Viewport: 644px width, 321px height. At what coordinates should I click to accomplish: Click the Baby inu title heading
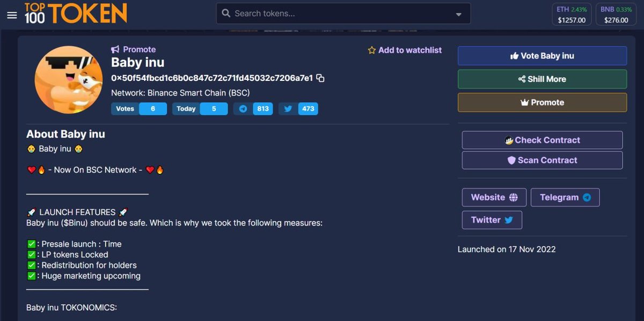(137, 63)
